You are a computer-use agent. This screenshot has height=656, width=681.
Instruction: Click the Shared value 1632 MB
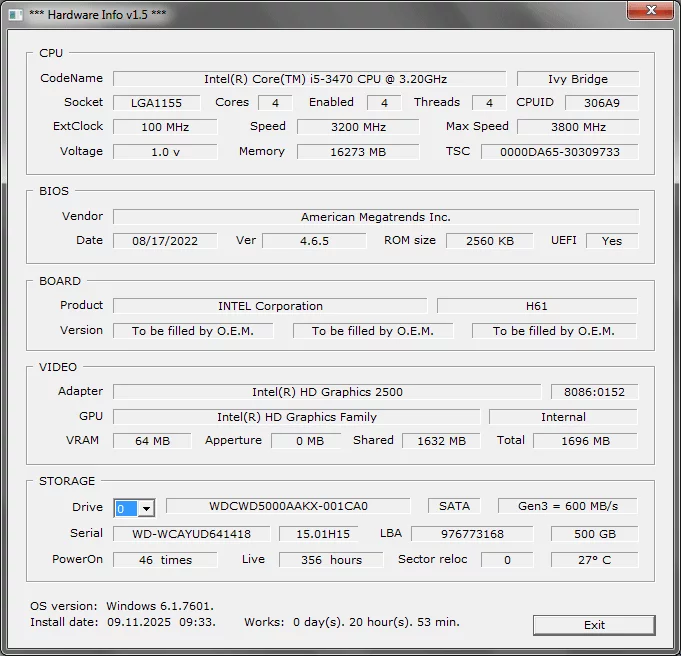point(441,441)
